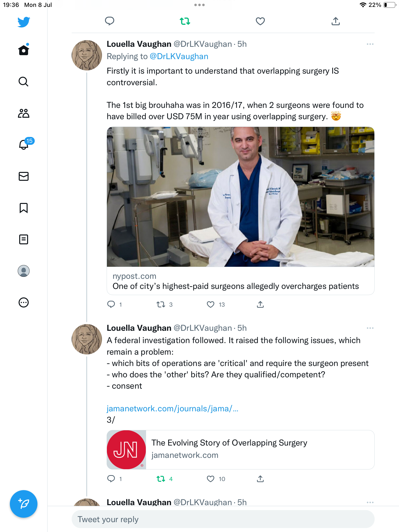Like the nypost overlapping surgery tweet
Image resolution: width=399 pixels, height=532 pixels.
click(x=211, y=305)
